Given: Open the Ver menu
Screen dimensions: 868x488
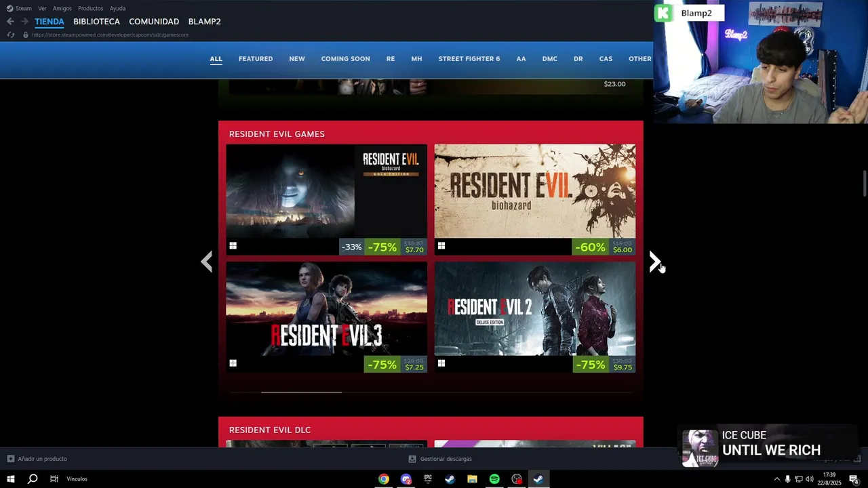Looking at the screenshot, I should (x=42, y=8).
